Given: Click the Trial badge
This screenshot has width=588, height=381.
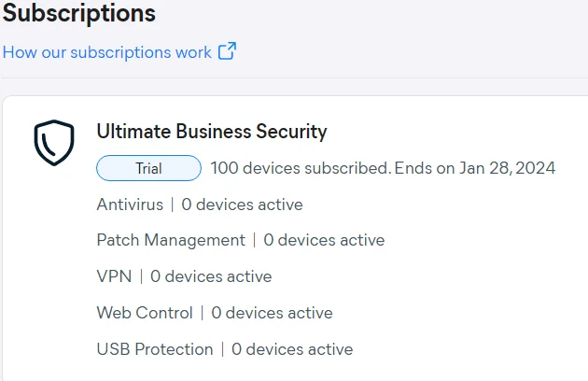Looking at the screenshot, I should (148, 168).
